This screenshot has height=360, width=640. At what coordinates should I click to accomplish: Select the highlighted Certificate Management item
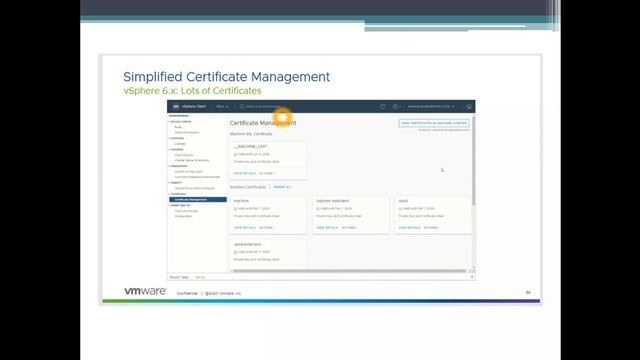coord(198,200)
